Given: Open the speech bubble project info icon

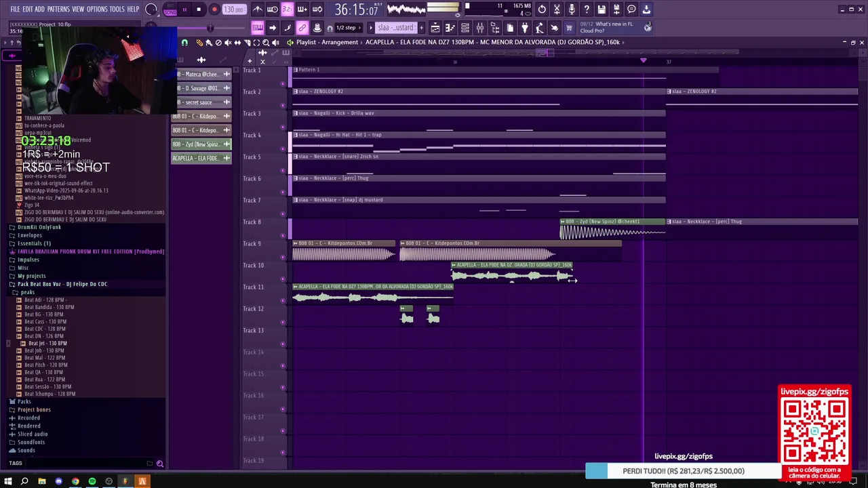Looking at the screenshot, I should [x=631, y=9].
